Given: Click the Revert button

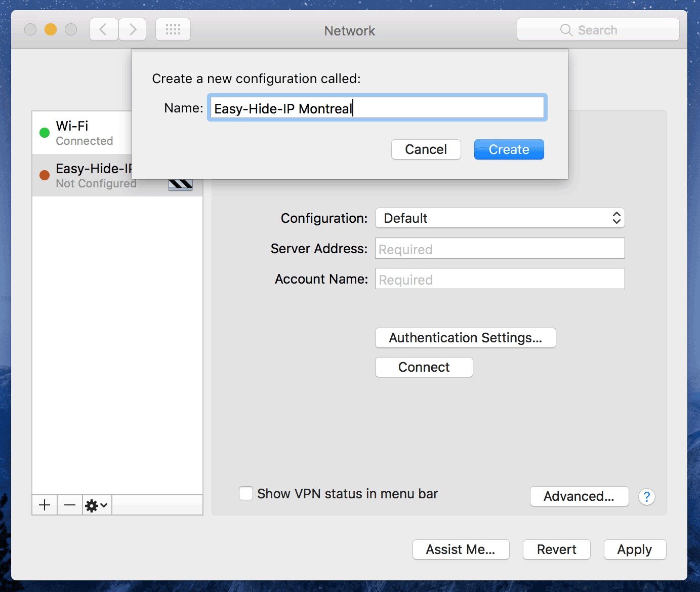Looking at the screenshot, I should 557,549.
